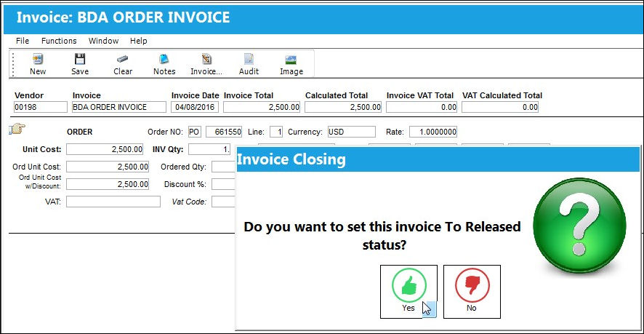Screen dimensions: 644x334
Task: Click the Invoice VAT Total field
Action: click(x=422, y=107)
